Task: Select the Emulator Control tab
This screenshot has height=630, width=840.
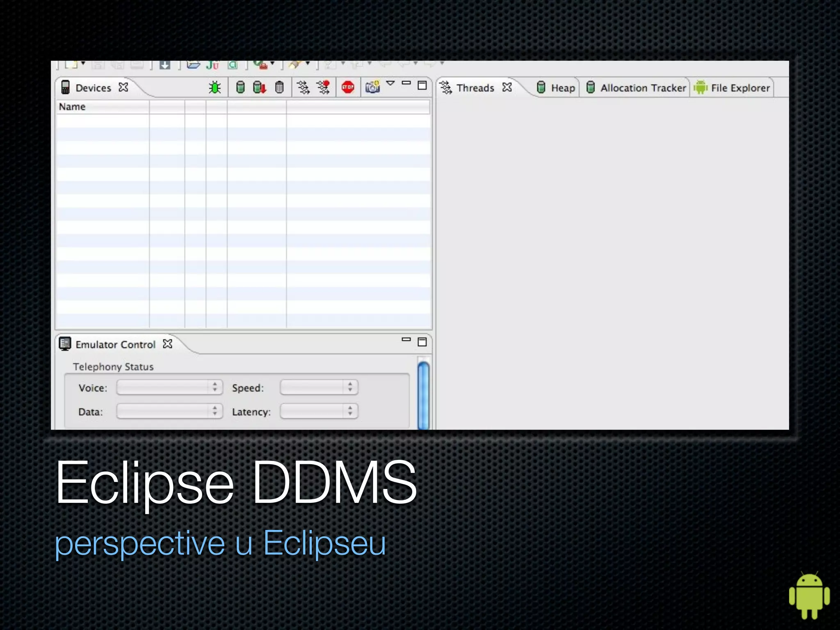Action: pyautogui.click(x=115, y=345)
